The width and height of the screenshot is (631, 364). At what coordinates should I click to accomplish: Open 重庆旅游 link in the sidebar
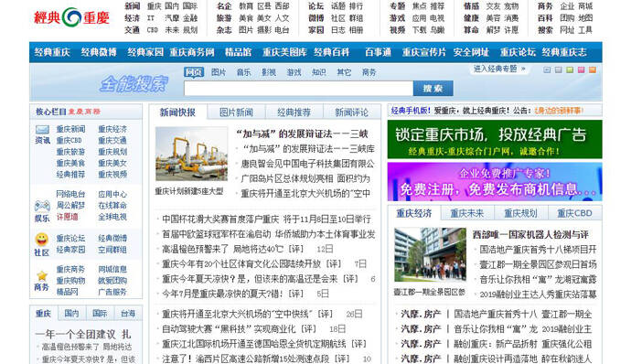[70, 152]
